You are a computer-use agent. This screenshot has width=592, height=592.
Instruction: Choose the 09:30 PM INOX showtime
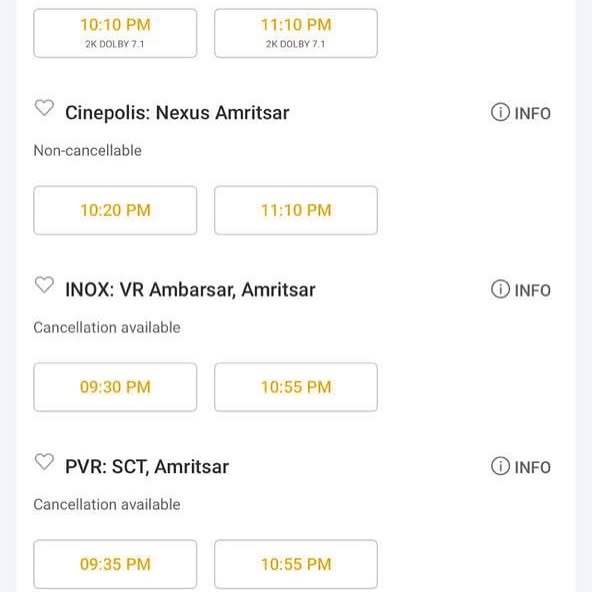115,387
